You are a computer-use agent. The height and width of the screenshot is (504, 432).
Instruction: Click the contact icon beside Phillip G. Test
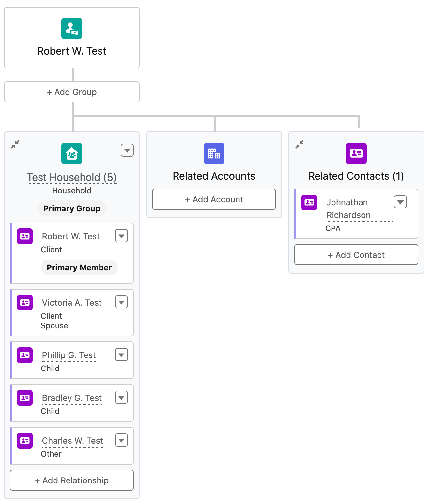[x=25, y=355]
